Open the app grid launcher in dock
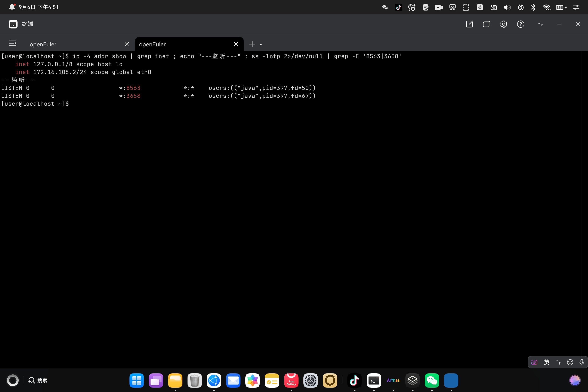Screen dimensions: 588x392 [x=136, y=380]
